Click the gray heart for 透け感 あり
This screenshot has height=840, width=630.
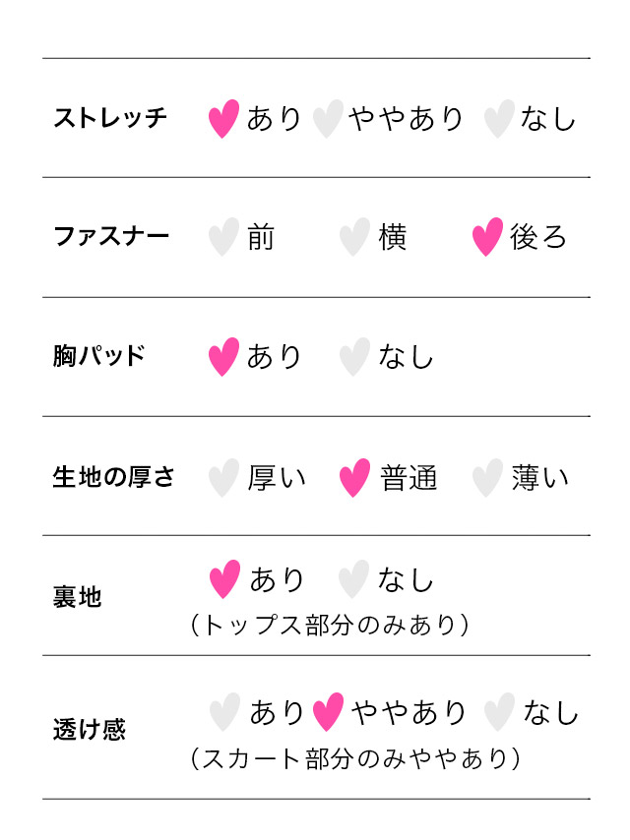point(224,712)
